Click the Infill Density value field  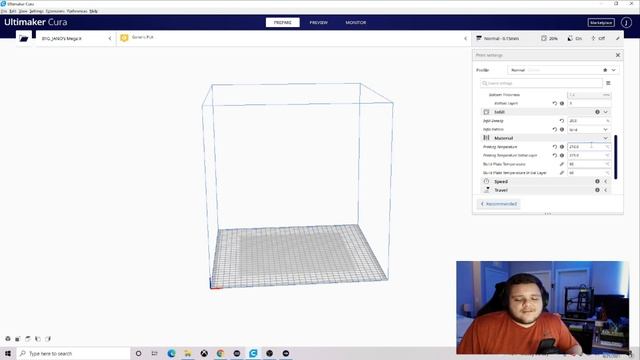point(589,121)
